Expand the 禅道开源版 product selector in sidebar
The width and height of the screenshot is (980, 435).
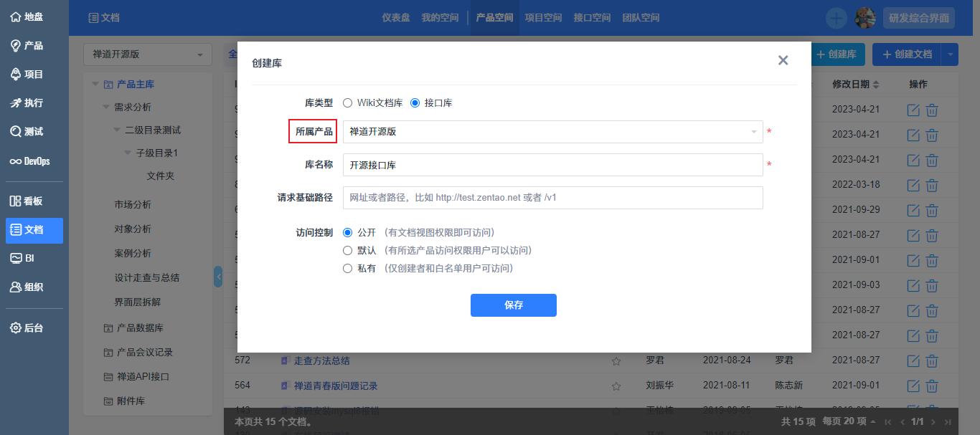pos(148,55)
